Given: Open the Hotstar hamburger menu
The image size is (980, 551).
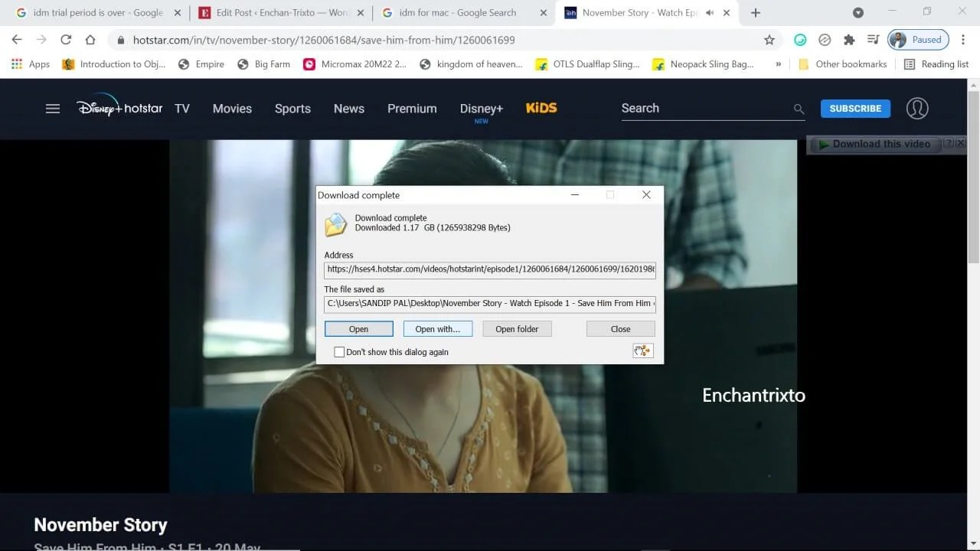Looking at the screenshot, I should click(x=53, y=109).
